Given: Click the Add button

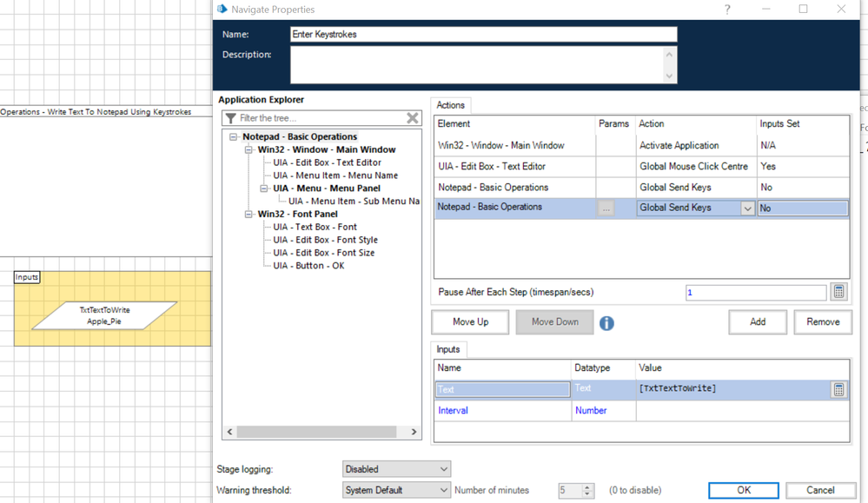Looking at the screenshot, I should pos(757,321).
